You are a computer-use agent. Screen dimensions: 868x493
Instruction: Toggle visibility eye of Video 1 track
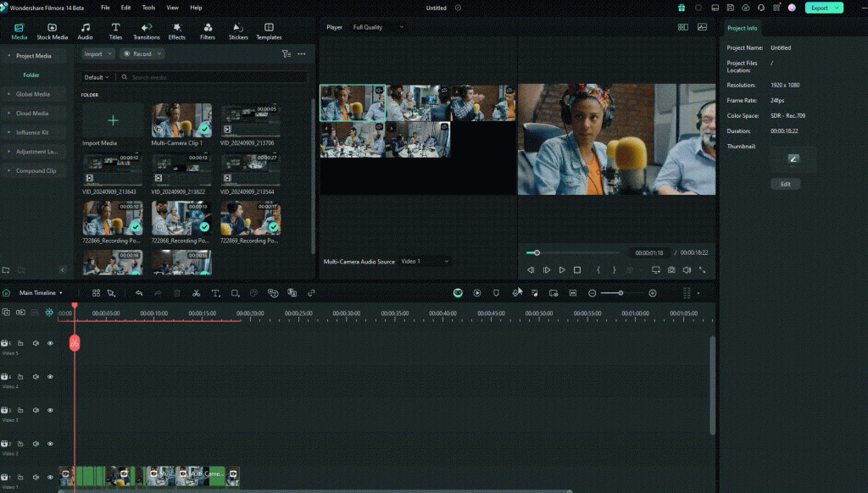pyautogui.click(x=50, y=477)
